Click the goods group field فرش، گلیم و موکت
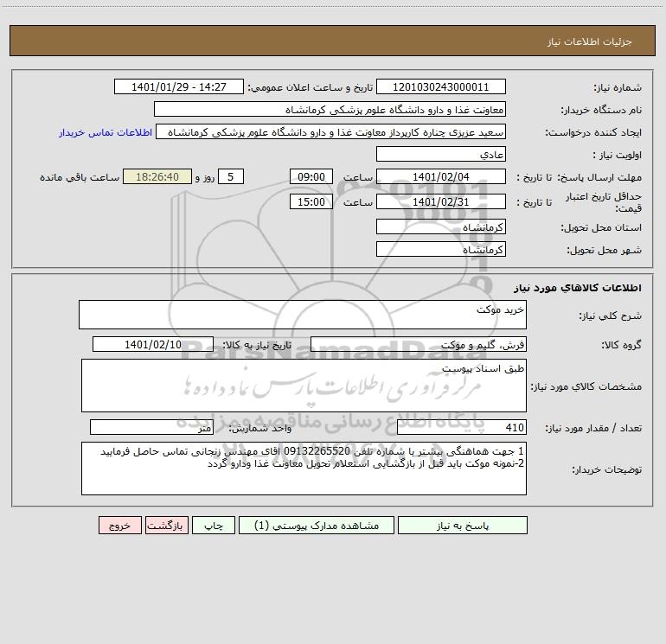 tap(419, 344)
